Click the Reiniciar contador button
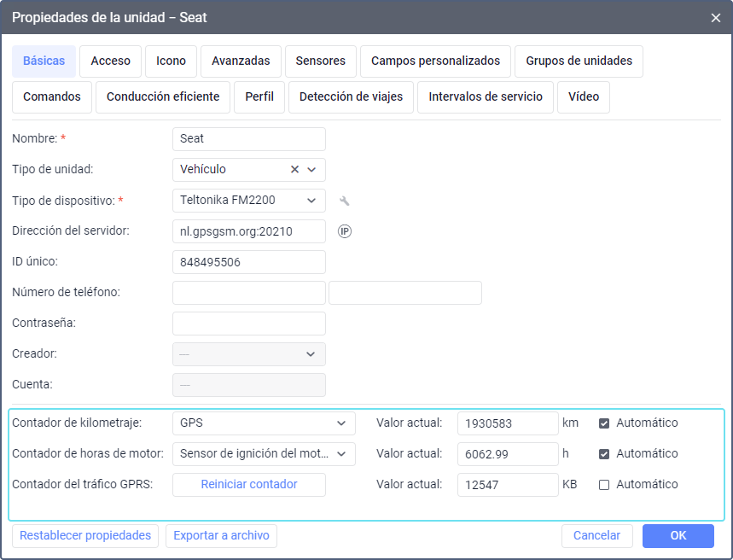The width and height of the screenshot is (733, 560). (x=248, y=484)
